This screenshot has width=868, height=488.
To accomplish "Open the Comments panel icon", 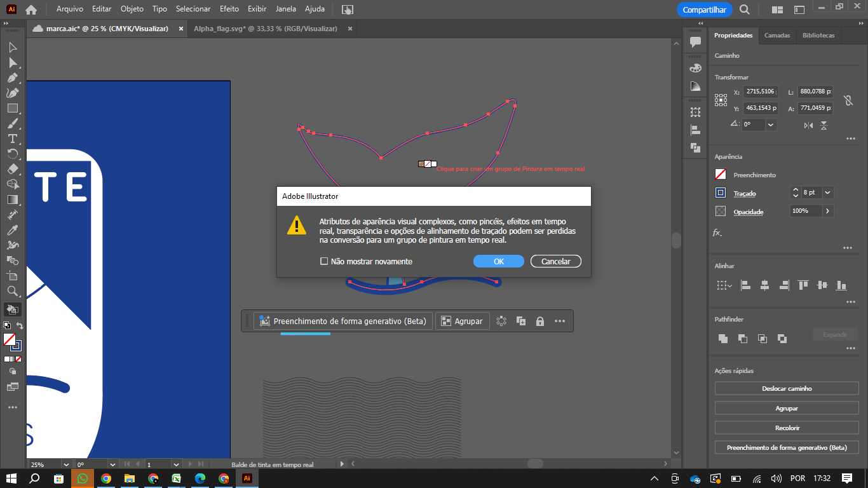I will (x=696, y=43).
